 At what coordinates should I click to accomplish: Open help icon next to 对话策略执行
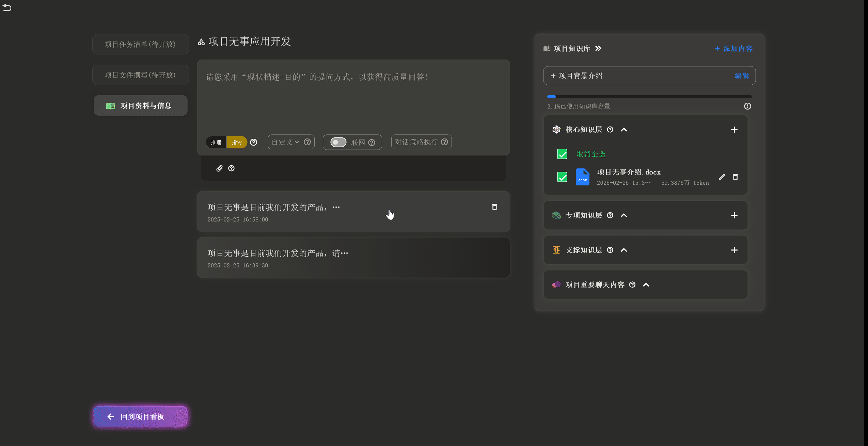point(444,142)
